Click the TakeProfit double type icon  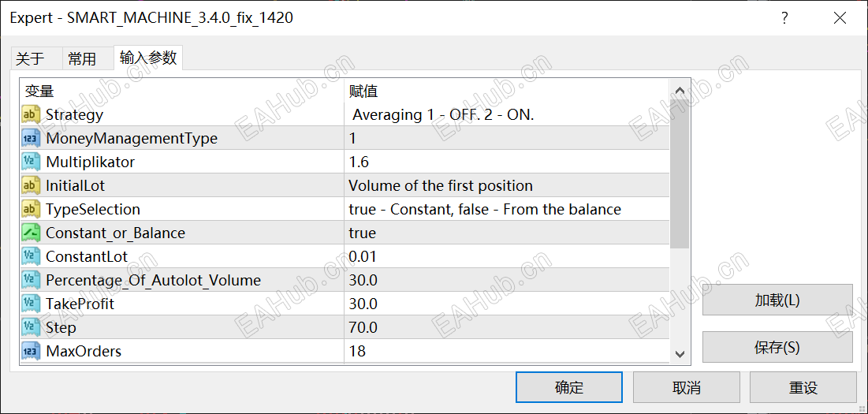(x=32, y=304)
